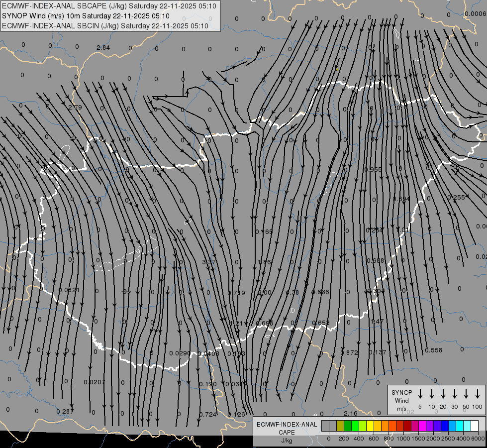Viewport: 487px width, 448px height.
Task: Click the map value 0.0290
Action: (x=180, y=353)
